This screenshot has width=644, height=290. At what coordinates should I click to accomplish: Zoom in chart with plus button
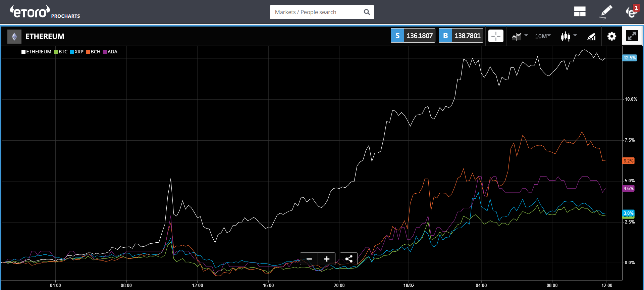coord(327,259)
